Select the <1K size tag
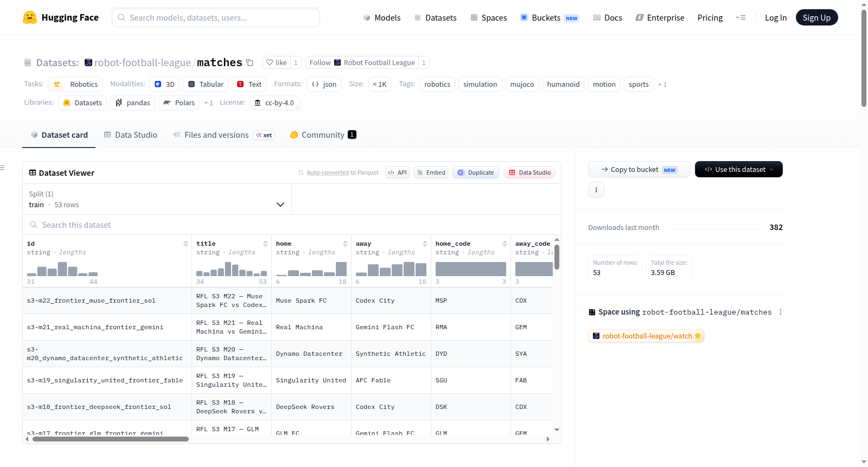 [380, 84]
